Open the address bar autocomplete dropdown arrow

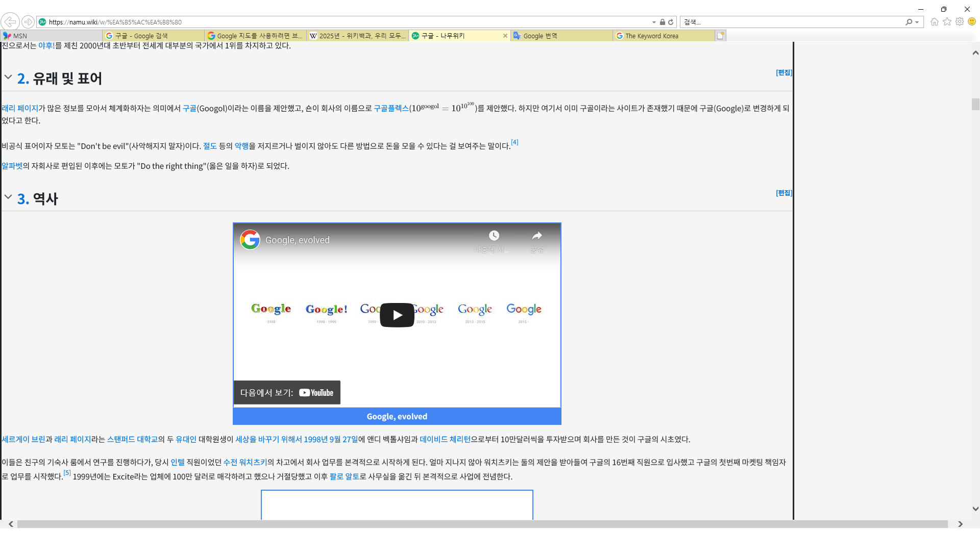point(654,22)
